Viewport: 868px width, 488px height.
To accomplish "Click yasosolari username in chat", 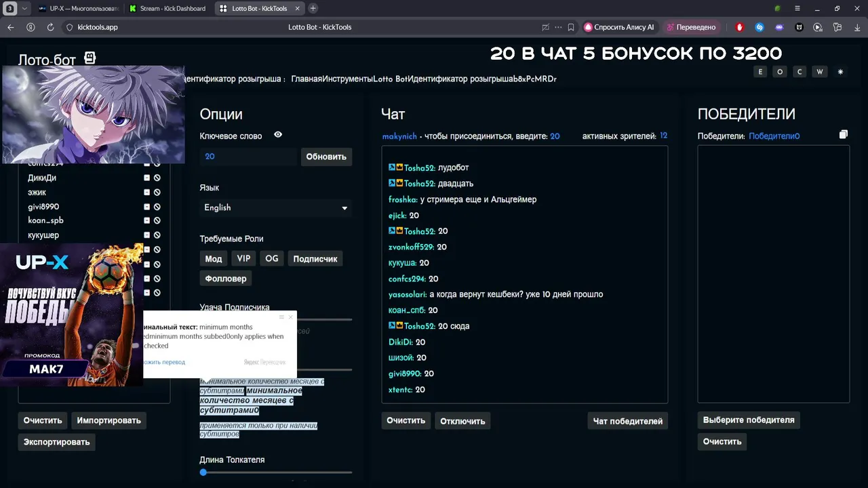I will [x=408, y=294].
